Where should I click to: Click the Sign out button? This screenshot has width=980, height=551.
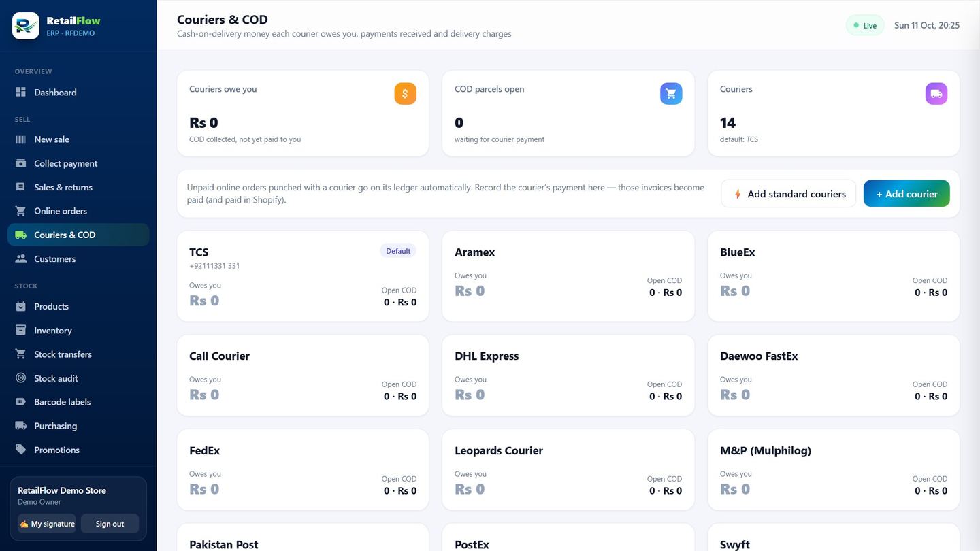click(x=110, y=524)
